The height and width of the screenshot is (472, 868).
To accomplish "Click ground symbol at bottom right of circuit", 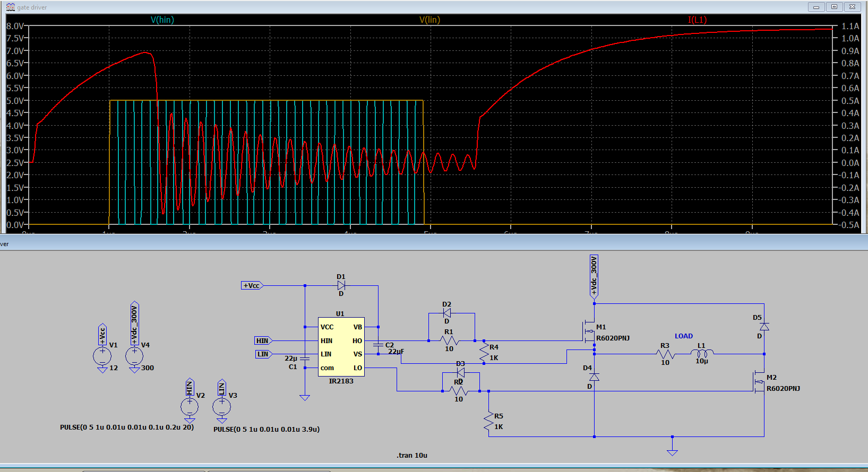I will coord(672,452).
